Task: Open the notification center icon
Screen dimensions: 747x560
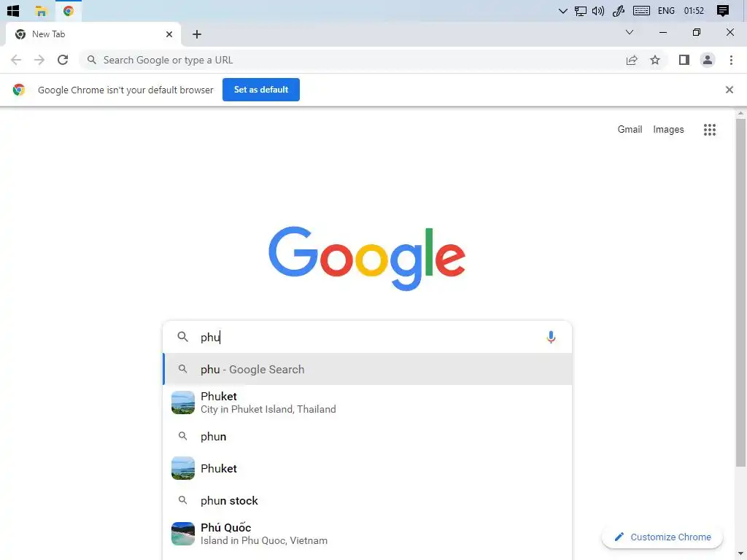Action: 723,11
